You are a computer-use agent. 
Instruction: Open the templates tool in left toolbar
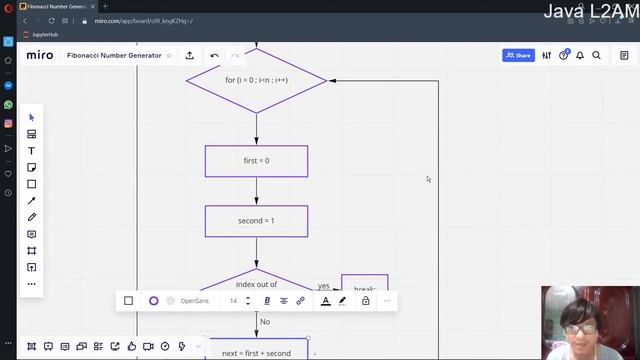(x=31, y=134)
